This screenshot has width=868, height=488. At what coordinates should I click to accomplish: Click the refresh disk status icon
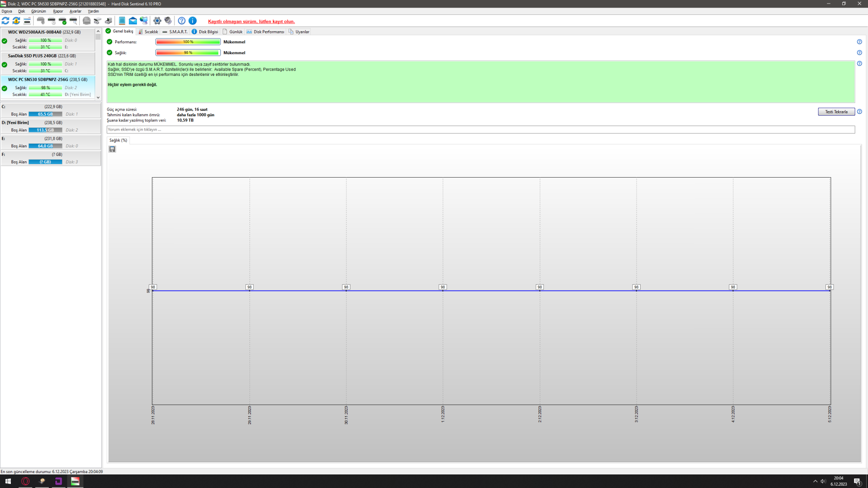tap(5, 21)
